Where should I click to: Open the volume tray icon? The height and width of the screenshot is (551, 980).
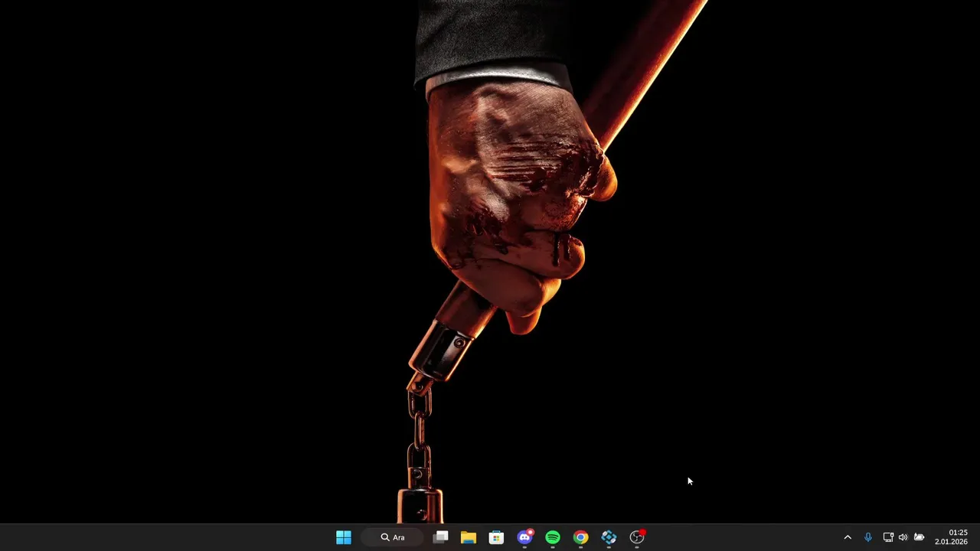point(903,537)
